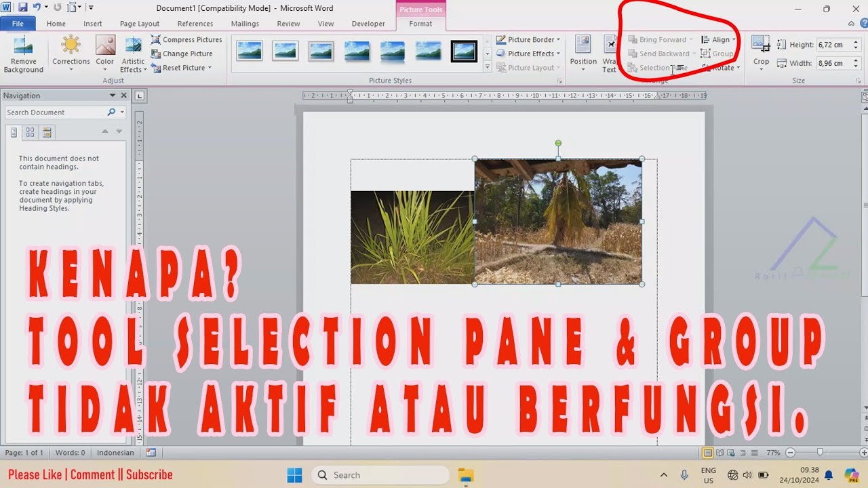The image size is (868, 488).
Task: Switch to the Home tab
Action: tap(56, 24)
